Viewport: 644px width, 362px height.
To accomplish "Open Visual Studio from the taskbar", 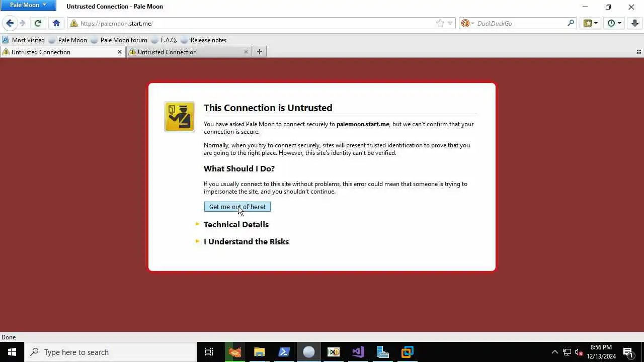I will click(358, 352).
